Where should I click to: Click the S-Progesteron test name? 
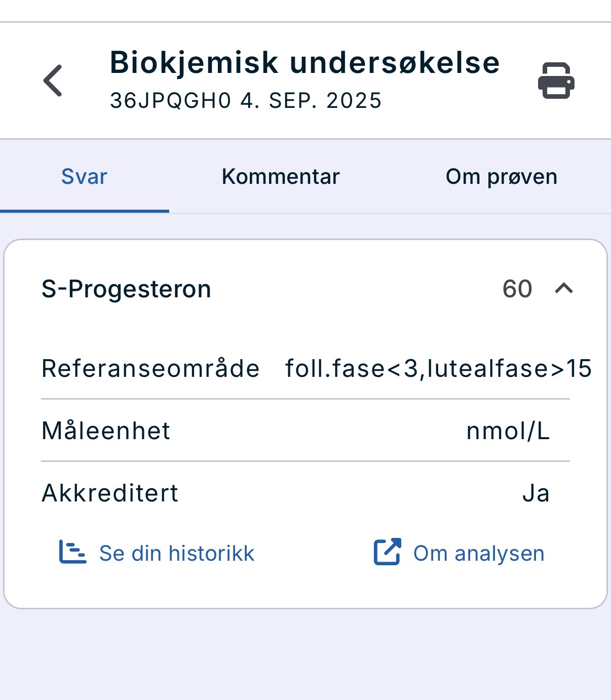point(126,289)
